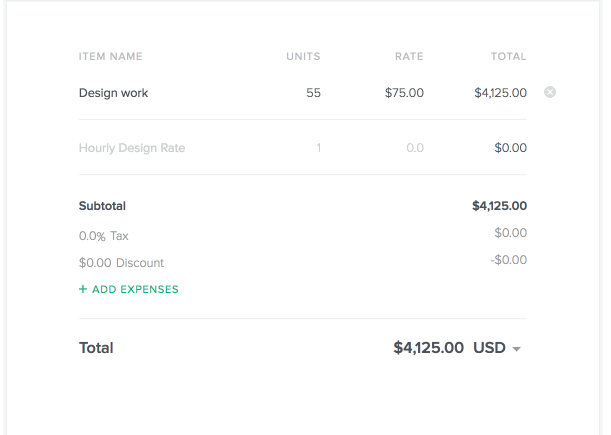Click the Add Expenses link

coord(129,289)
